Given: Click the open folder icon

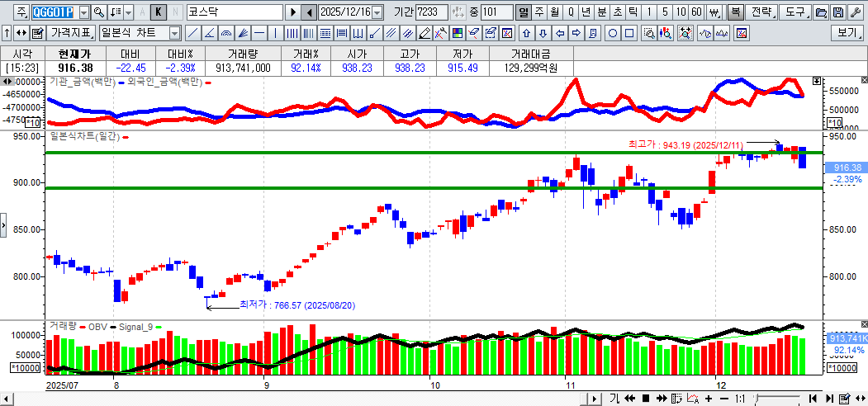Looking at the screenshot, I should coord(820,12).
